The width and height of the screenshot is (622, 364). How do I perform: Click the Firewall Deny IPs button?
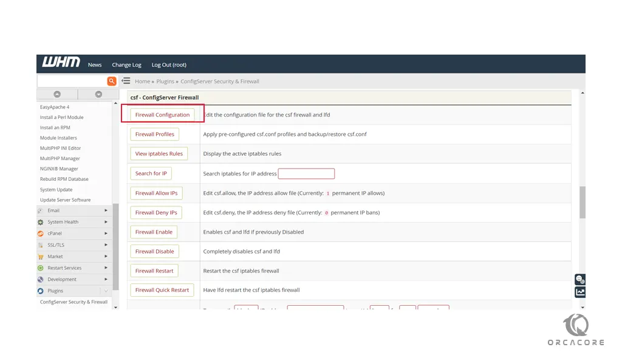click(156, 213)
